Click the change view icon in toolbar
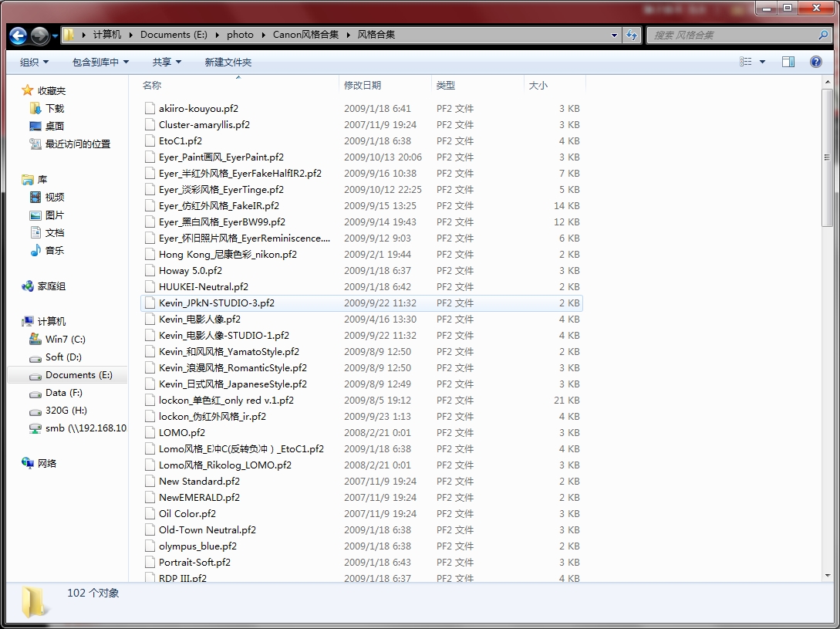The width and height of the screenshot is (840, 629). (x=745, y=62)
